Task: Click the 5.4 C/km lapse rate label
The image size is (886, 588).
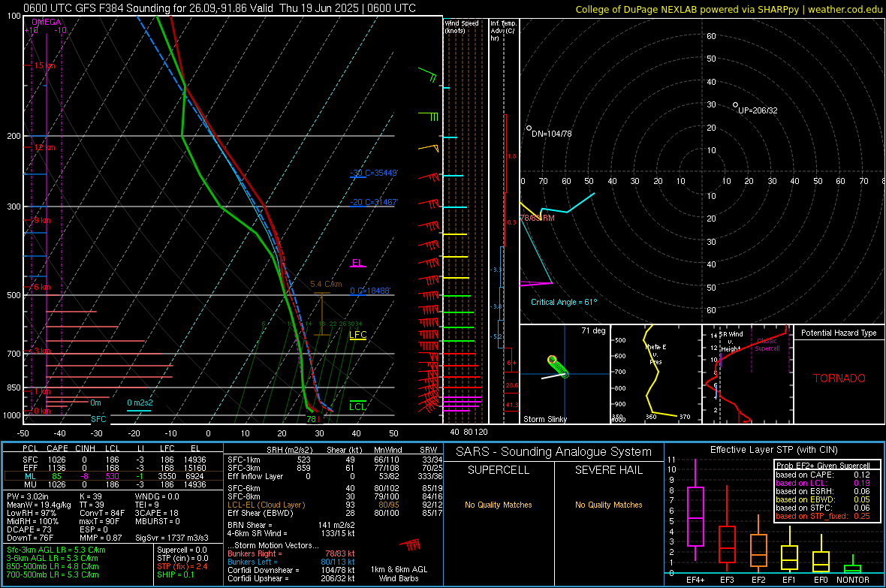Action: coord(326,284)
